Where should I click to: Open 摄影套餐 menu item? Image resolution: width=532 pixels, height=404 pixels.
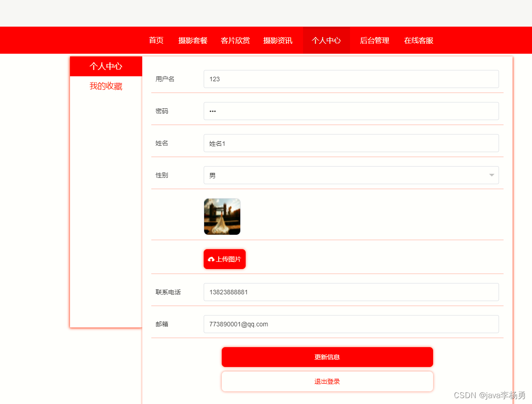coord(193,40)
